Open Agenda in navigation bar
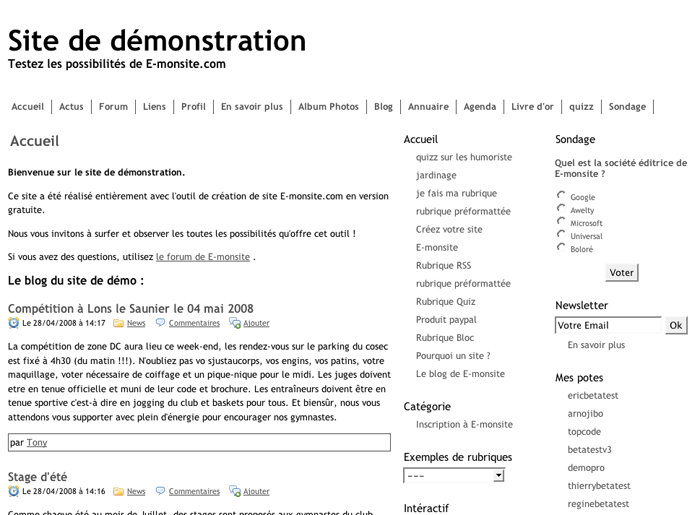 [x=480, y=107]
